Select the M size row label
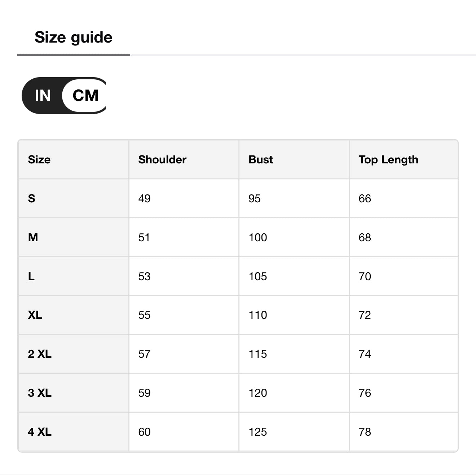 (33, 237)
